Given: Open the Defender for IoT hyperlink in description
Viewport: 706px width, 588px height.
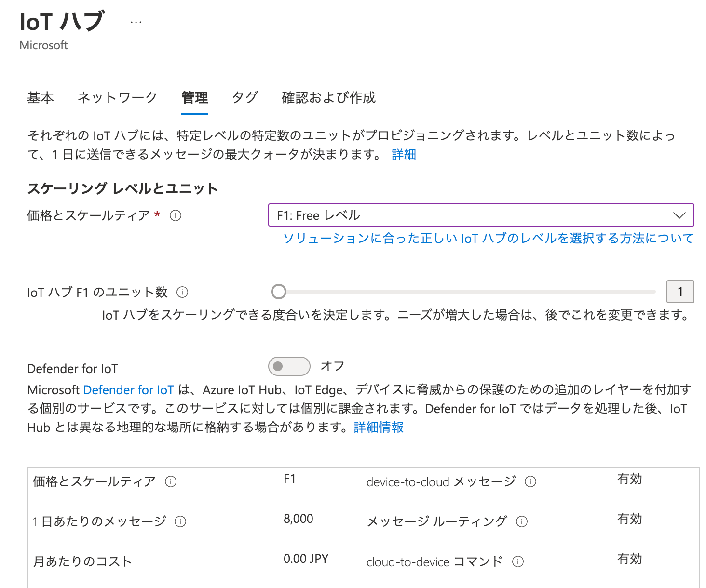Looking at the screenshot, I should (128, 390).
